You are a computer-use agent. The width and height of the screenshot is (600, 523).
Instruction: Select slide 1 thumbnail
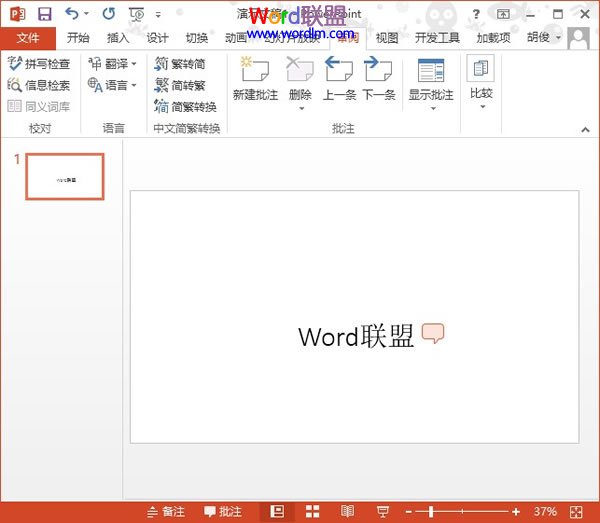tap(65, 176)
